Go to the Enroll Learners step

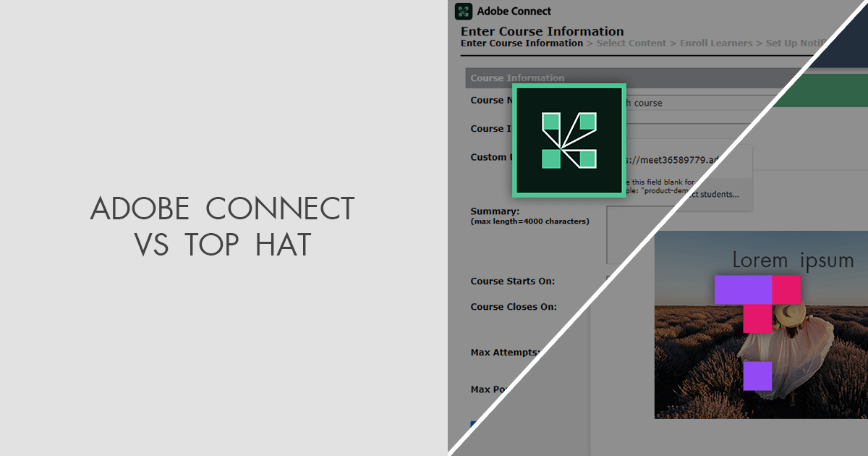(716, 43)
